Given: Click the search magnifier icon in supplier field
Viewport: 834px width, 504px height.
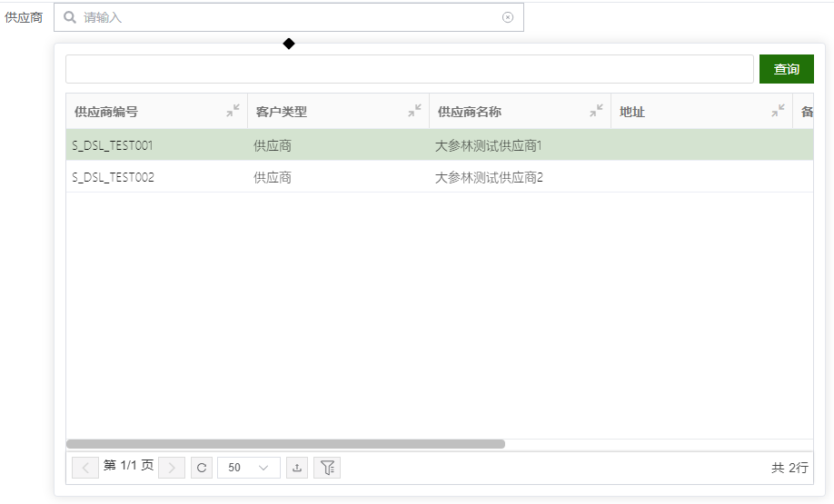Looking at the screenshot, I should point(70,17).
